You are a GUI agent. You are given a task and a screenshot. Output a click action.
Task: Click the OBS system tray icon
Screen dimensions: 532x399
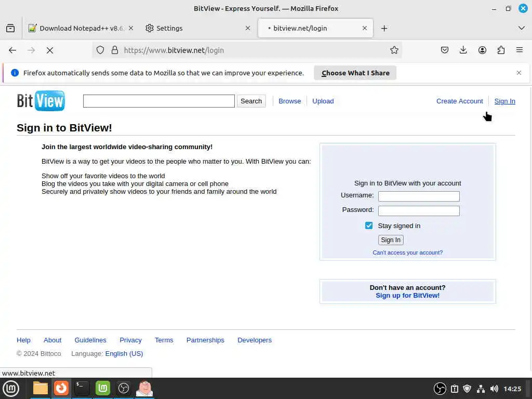point(440,389)
